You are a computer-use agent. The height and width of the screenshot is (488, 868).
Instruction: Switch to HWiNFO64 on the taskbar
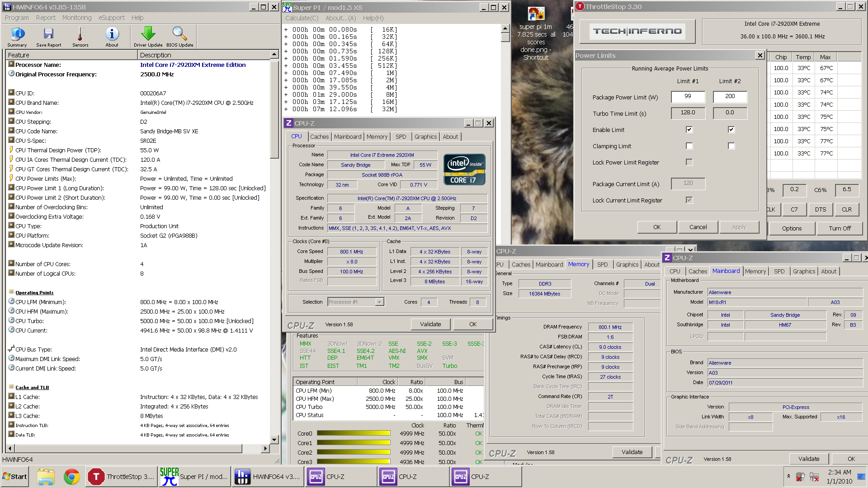click(267, 477)
